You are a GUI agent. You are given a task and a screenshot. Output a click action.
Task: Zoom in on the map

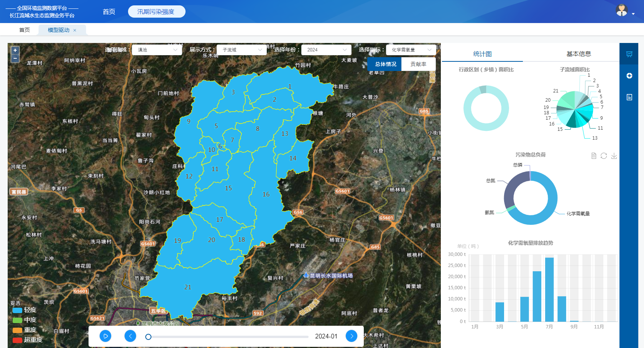15,50
